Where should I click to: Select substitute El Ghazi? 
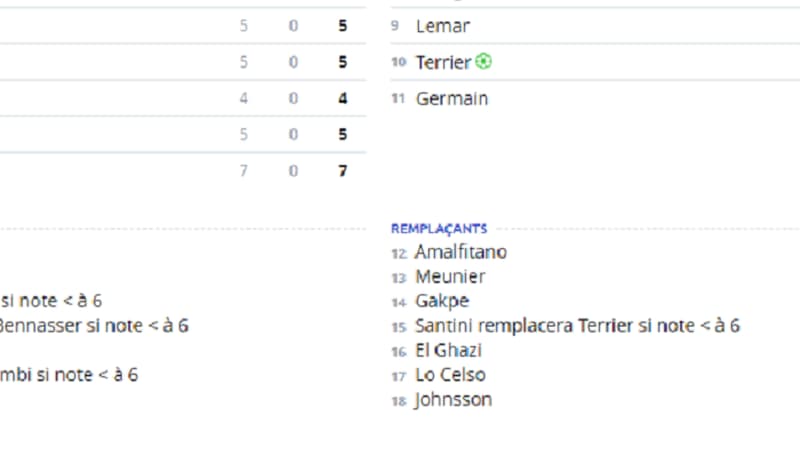point(448,350)
